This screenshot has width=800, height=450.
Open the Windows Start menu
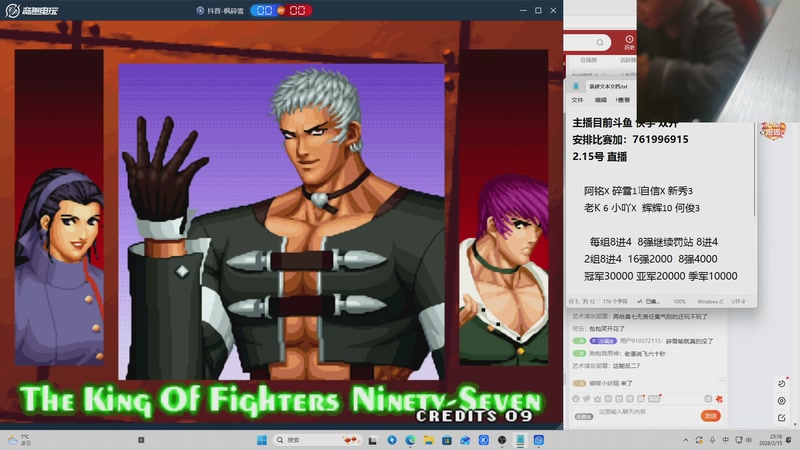coord(262,440)
